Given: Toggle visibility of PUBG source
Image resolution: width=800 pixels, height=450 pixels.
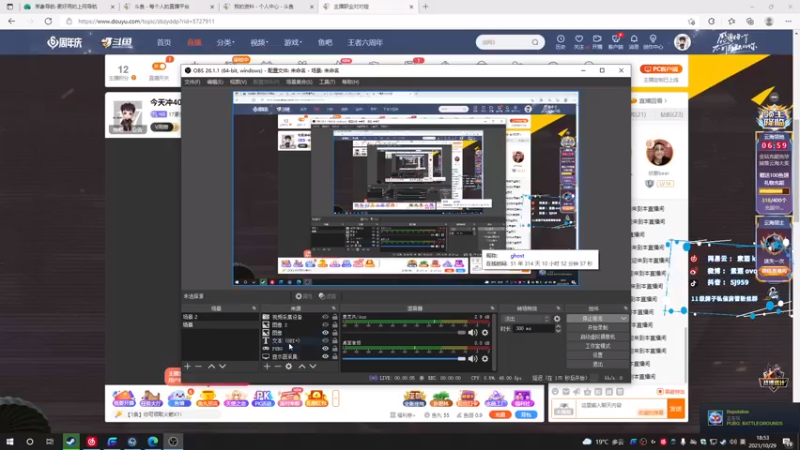Looking at the screenshot, I should click(x=325, y=348).
